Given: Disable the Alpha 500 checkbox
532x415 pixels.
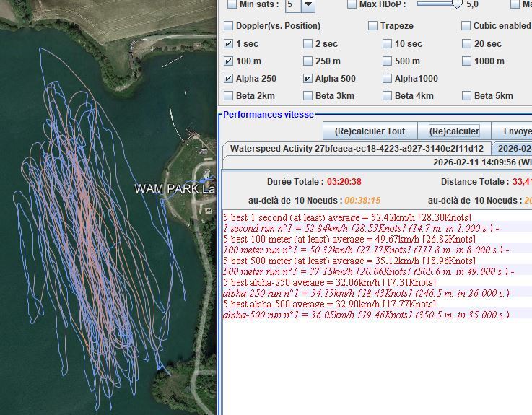Looking at the screenshot, I should [308, 79].
